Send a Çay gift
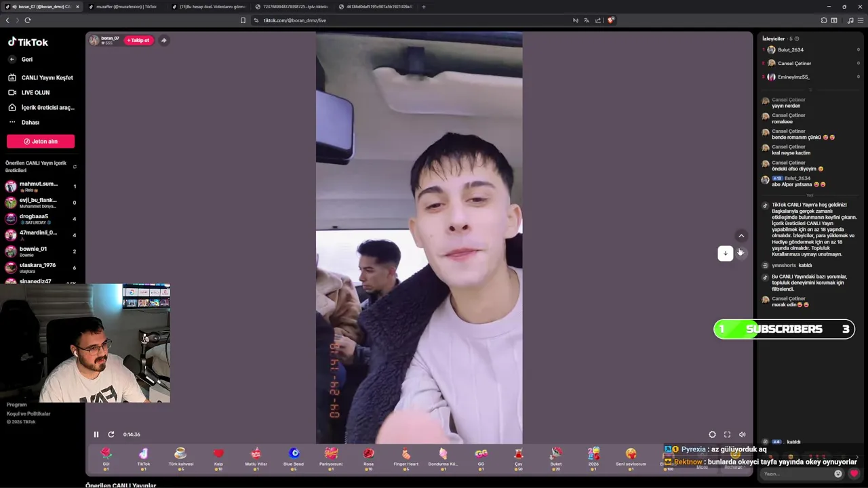The image size is (868, 488). coord(518,458)
